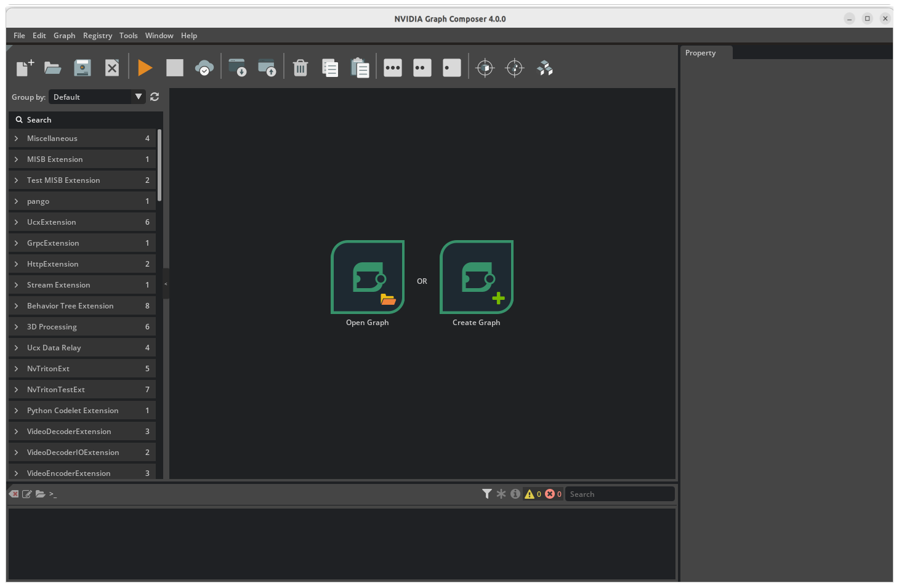Paste using the clipboard icon

click(x=360, y=68)
